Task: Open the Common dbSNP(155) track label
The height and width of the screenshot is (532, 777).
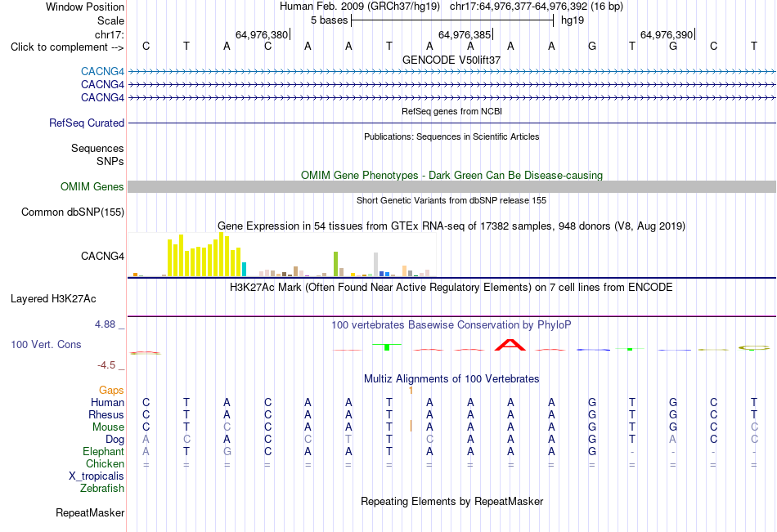Action: pyautogui.click(x=73, y=212)
